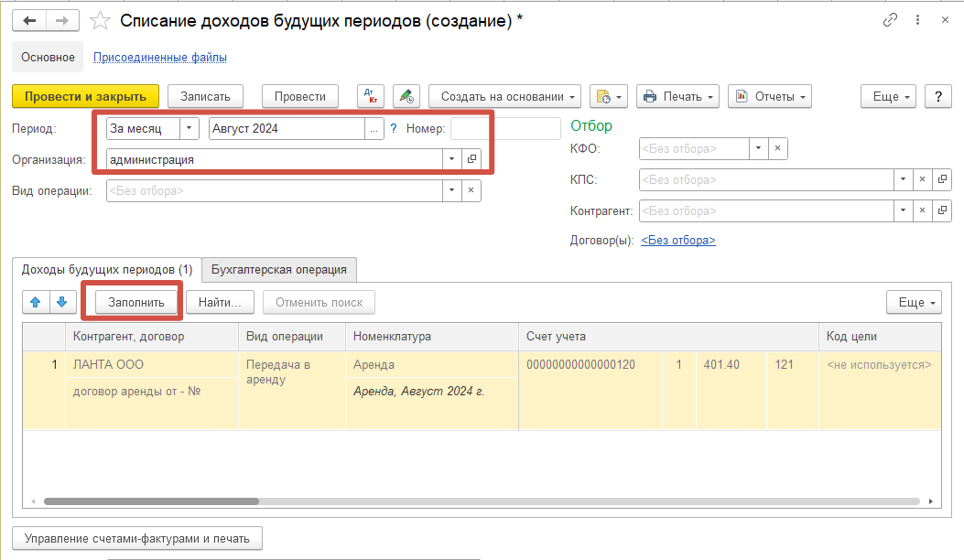Move row down with blue arrow
The height and width of the screenshot is (560, 964).
coord(62,302)
